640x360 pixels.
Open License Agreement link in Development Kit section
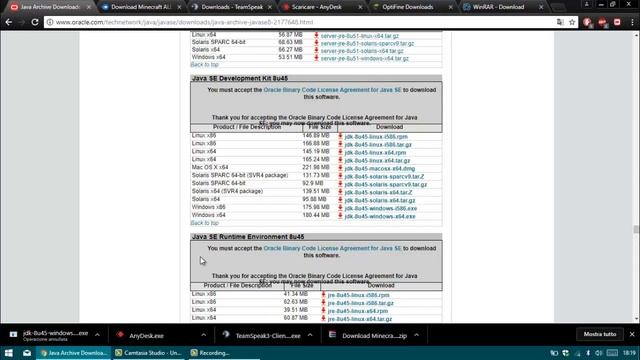[x=332, y=90]
